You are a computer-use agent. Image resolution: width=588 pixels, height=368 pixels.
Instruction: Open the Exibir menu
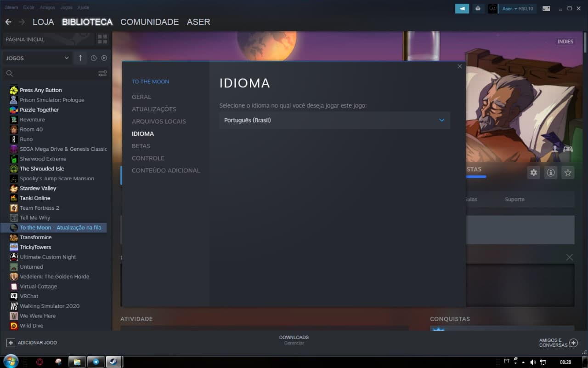(x=29, y=7)
